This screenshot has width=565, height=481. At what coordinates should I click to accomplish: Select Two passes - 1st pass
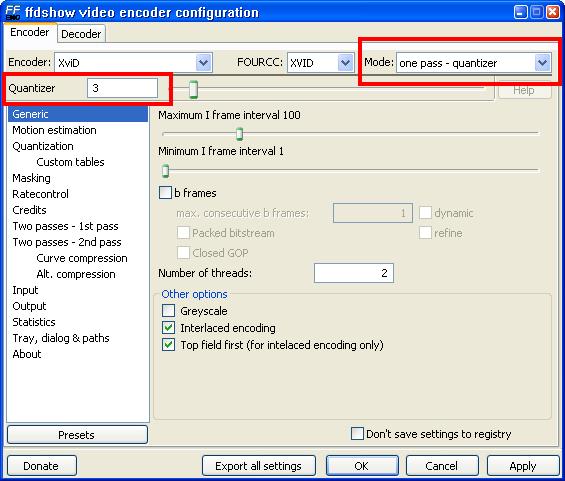click(66, 226)
